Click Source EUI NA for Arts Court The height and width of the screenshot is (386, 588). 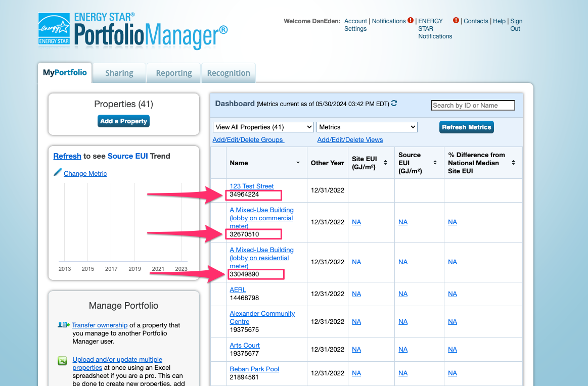click(403, 349)
